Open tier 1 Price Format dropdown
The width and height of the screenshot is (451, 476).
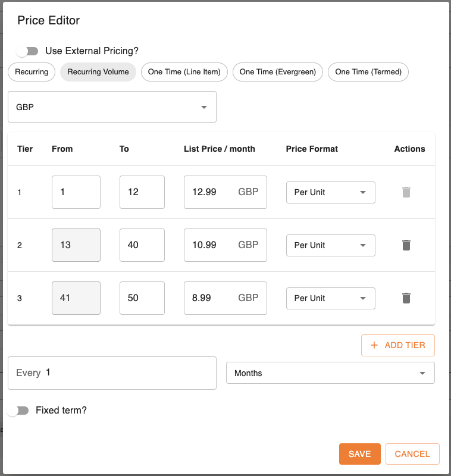(x=330, y=192)
